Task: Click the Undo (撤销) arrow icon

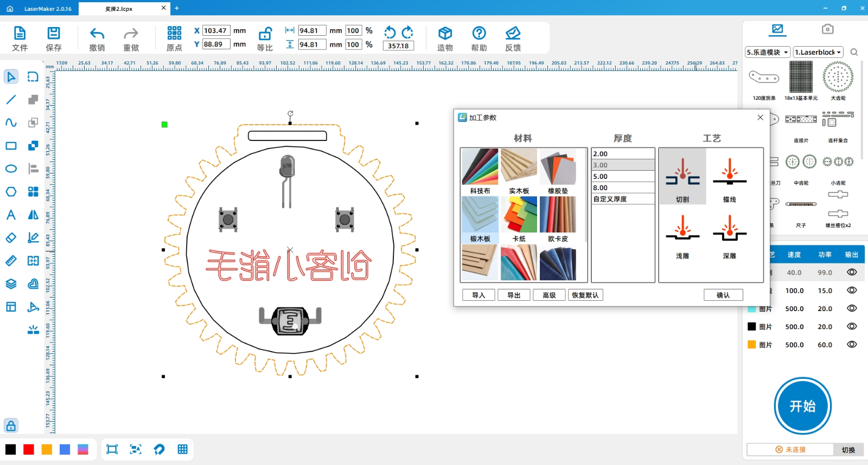Action: coord(97,34)
